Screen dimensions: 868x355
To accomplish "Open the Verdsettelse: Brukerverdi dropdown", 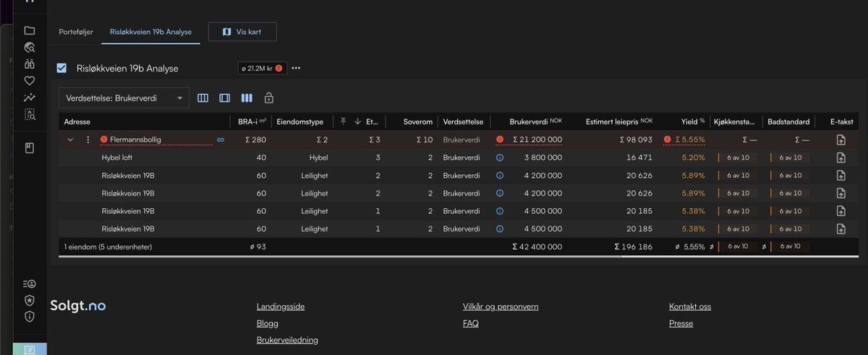I will coord(124,98).
